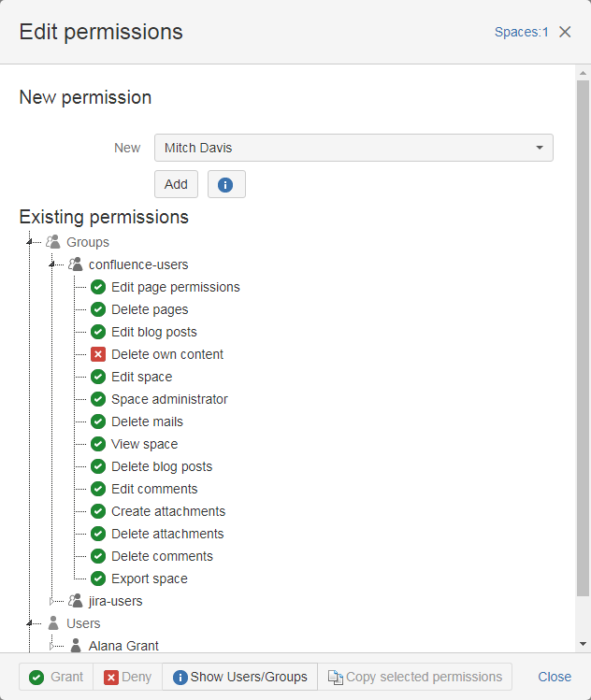
Task: Toggle the View space permission status
Action: point(98,444)
